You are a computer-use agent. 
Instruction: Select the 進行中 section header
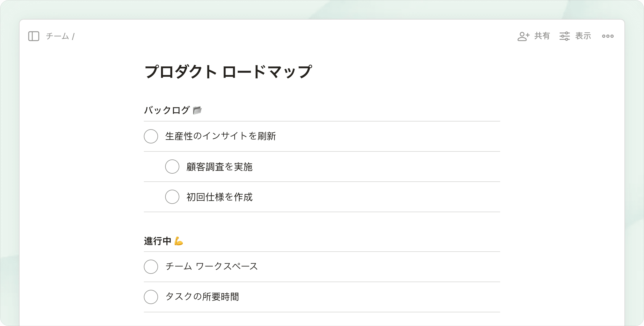click(x=157, y=241)
